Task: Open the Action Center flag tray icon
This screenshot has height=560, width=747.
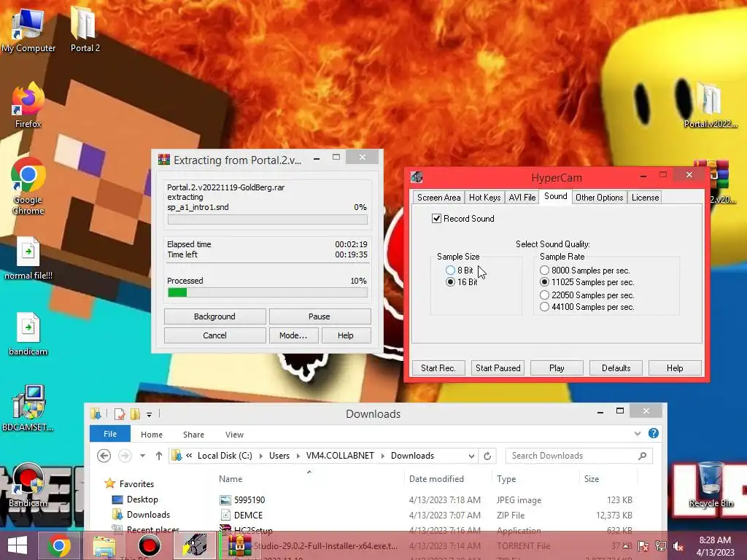Action: pos(643,547)
